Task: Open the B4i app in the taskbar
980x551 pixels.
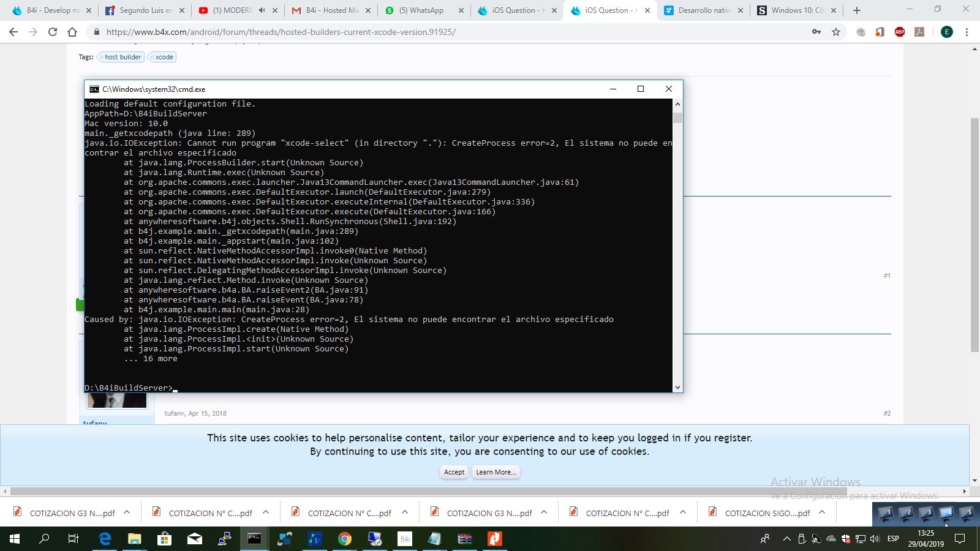Action: 405,539
